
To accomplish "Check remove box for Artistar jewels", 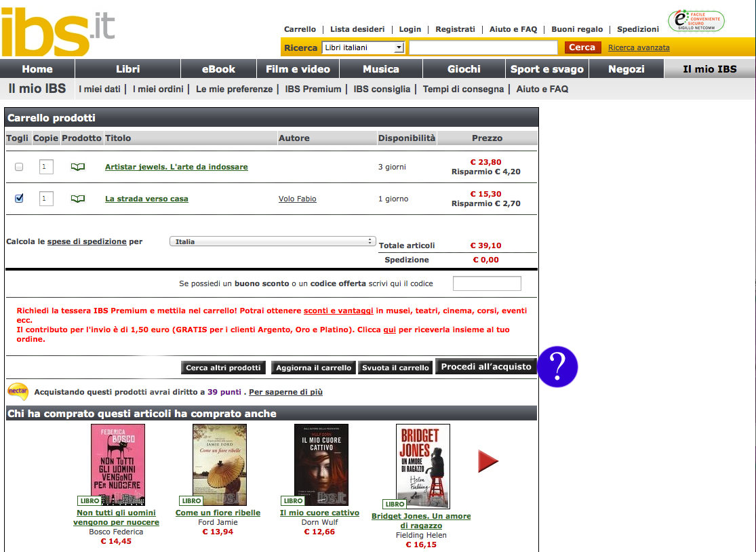I will point(19,167).
